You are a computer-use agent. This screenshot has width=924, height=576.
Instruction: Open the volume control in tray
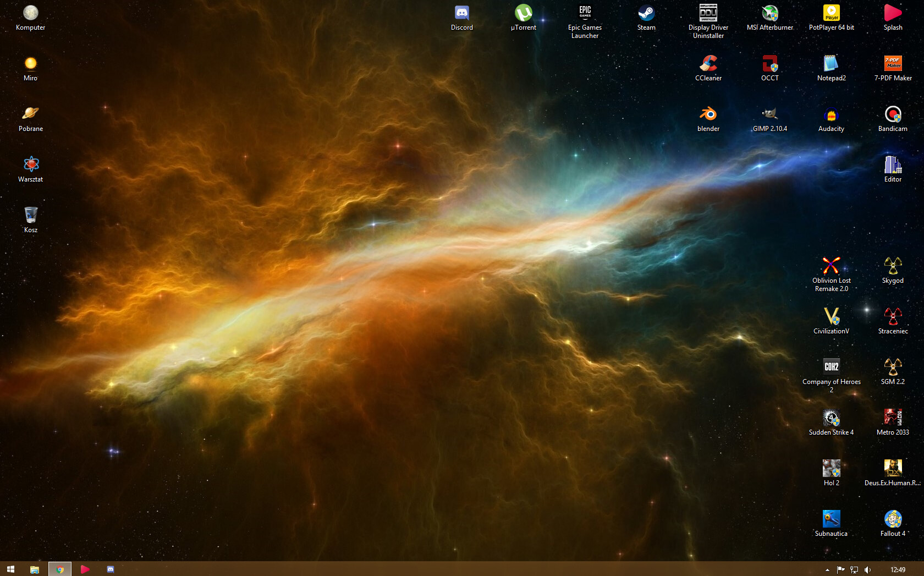pos(868,570)
